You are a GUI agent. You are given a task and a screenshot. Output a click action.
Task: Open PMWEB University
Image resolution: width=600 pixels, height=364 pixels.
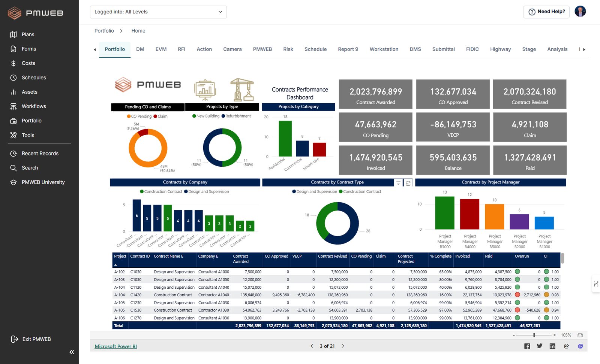point(43,182)
